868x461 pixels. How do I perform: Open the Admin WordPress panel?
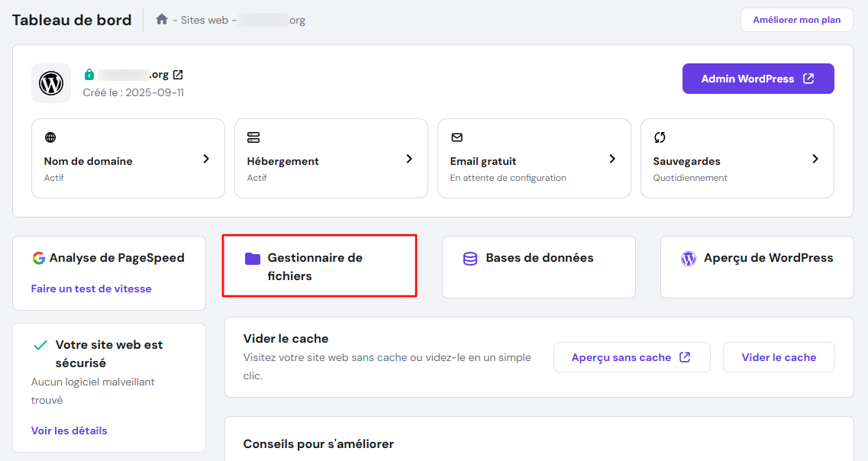(x=758, y=79)
